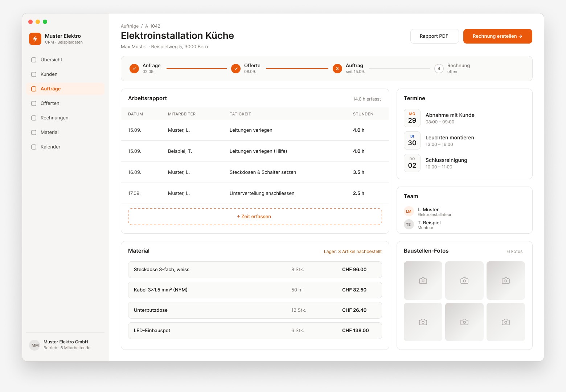Click the Kalender square icon

34,147
